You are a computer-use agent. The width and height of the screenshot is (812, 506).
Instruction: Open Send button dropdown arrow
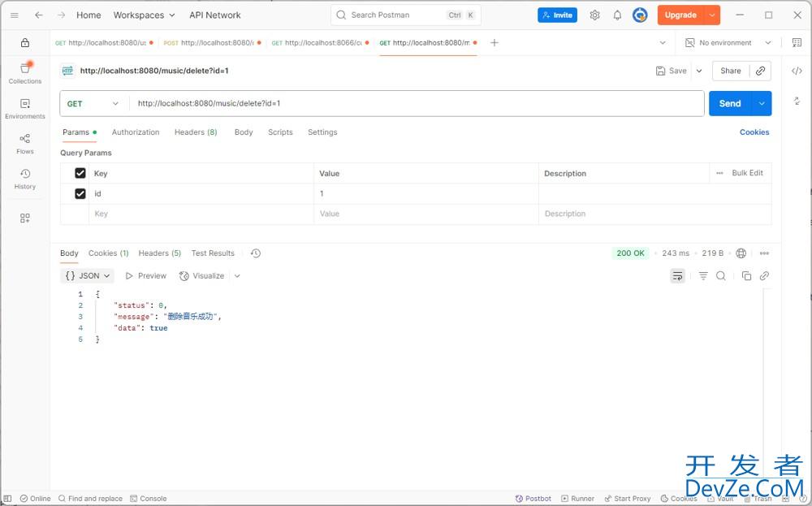[762, 104]
